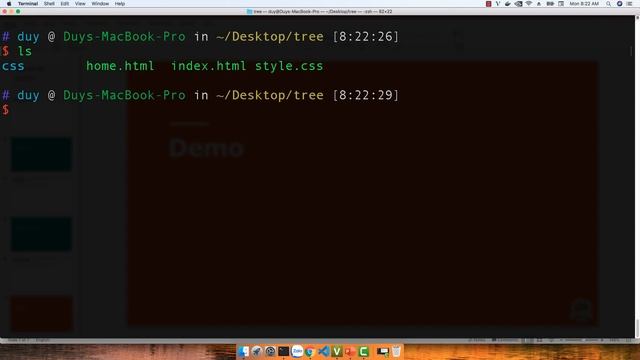Click the 'css' directory in ls output

tap(13, 66)
